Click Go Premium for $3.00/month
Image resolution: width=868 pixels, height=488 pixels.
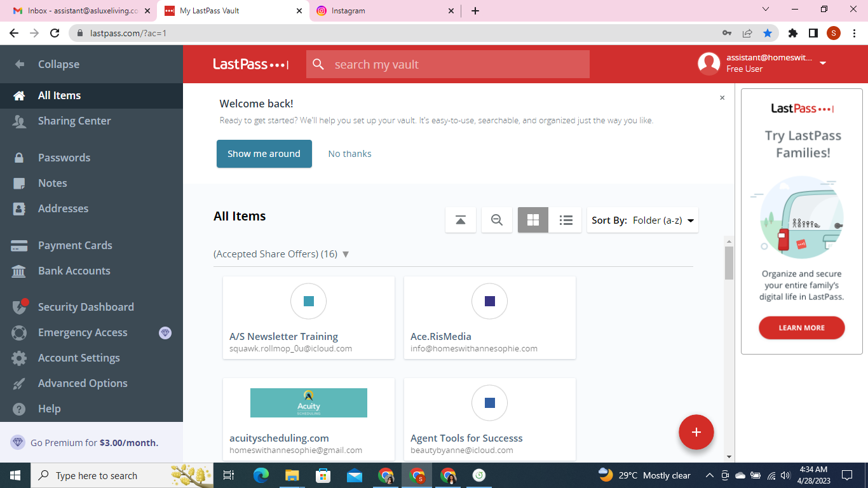pos(92,443)
